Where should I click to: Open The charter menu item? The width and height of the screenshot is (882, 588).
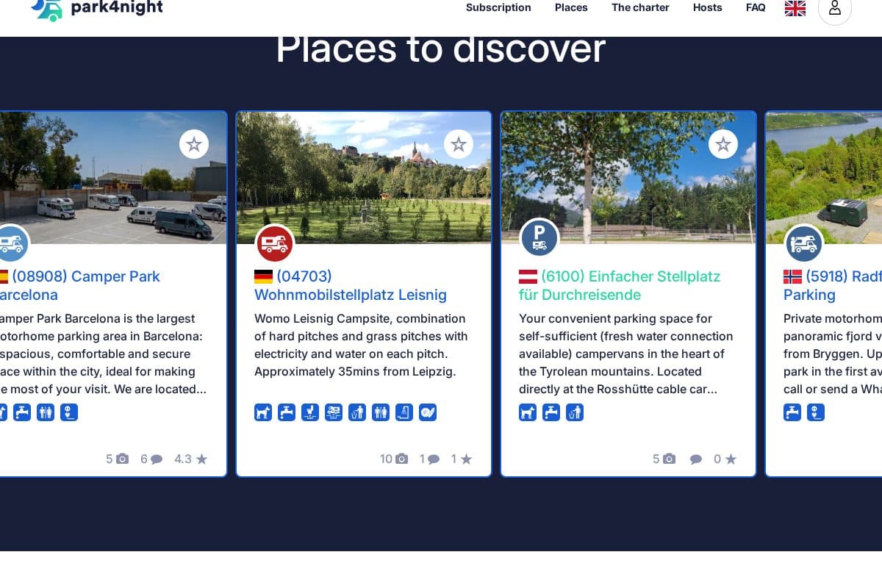point(640,7)
